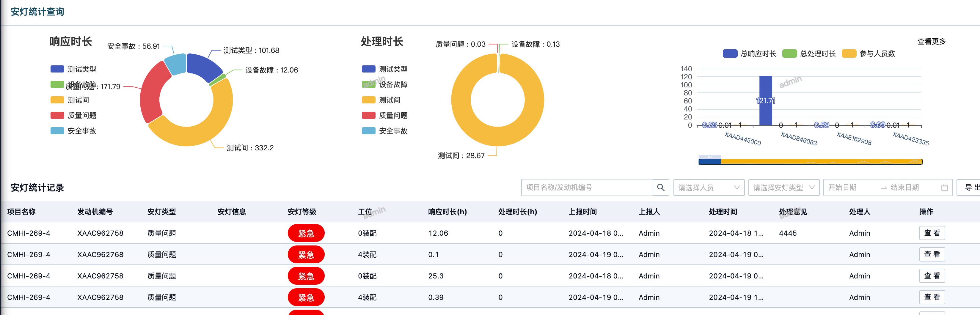This screenshot has height=315, width=980.
Task: Toggle 质量问题 legend in 响应时长 chart
Action: [x=73, y=115]
